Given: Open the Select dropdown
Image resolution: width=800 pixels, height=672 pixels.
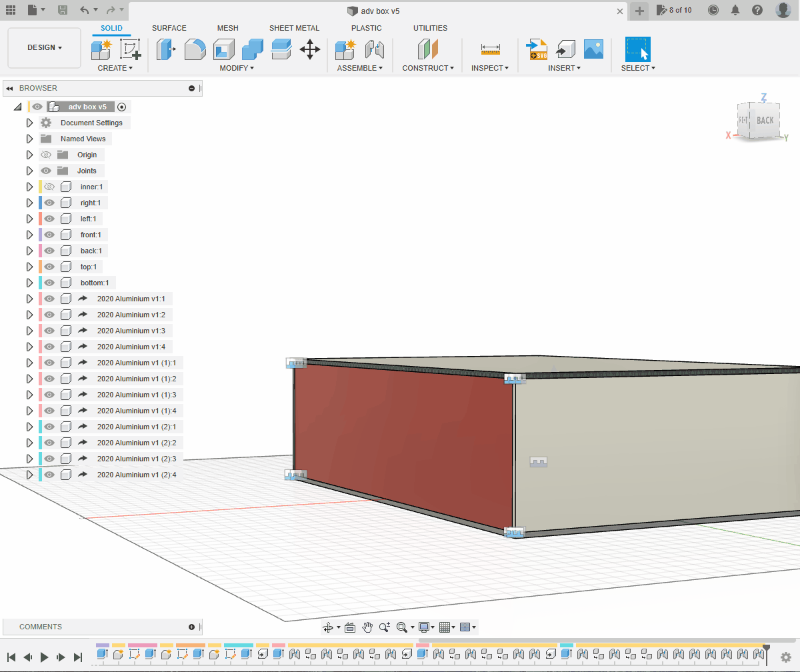Looking at the screenshot, I should [x=637, y=68].
